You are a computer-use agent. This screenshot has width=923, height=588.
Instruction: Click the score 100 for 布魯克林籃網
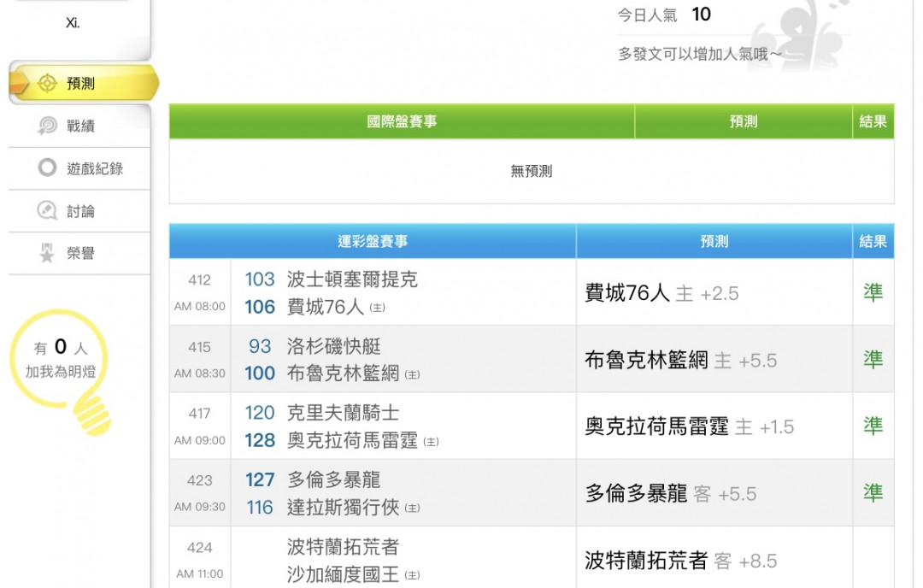(260, 373)
